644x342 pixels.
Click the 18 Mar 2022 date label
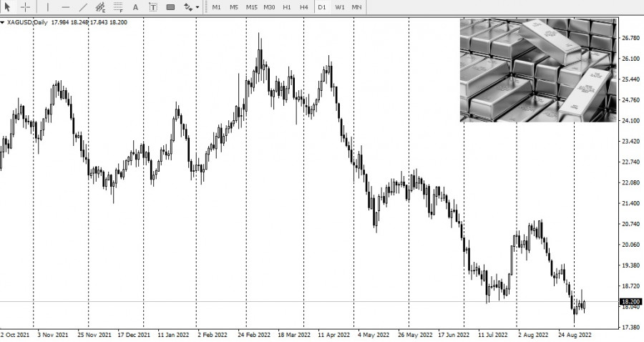(x=293, y=335)
